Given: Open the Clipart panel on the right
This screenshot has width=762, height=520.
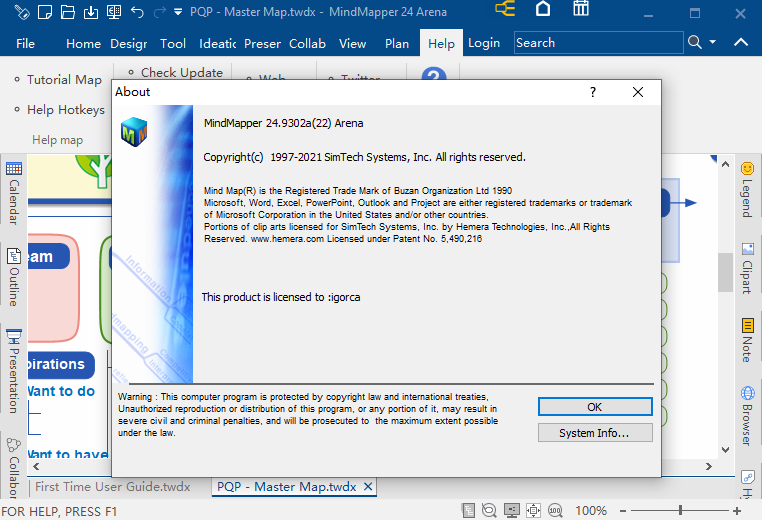Looking at the screenshot, I should point(747,268).
